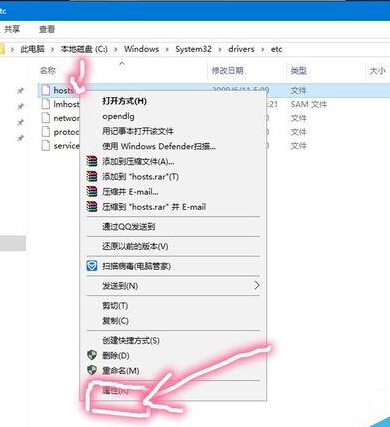Navigate to 此电脑 in the breadcrumb

32,49
